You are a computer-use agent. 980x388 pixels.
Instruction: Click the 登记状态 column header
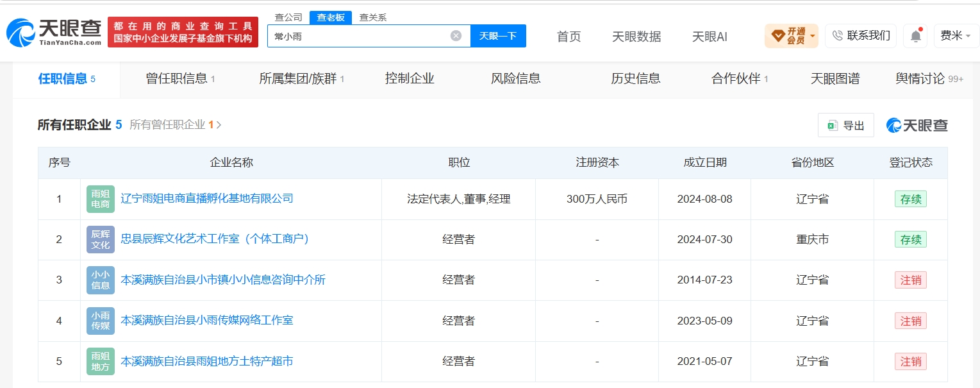pyautogui.click(x=910, y=162)
